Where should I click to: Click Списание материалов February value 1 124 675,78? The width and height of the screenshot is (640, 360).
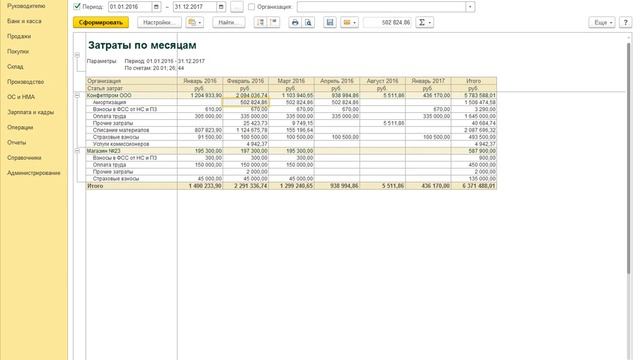[x=246, y=130]
